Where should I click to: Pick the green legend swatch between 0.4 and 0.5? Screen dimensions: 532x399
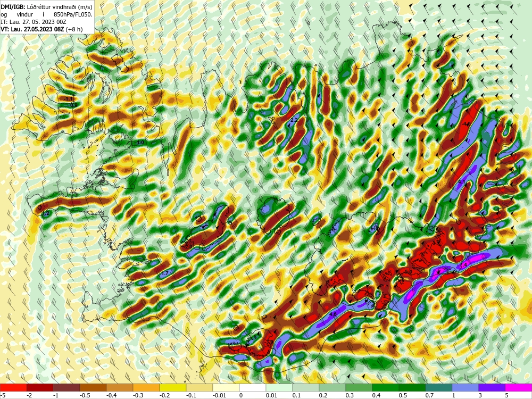click(x=386, y=387)
